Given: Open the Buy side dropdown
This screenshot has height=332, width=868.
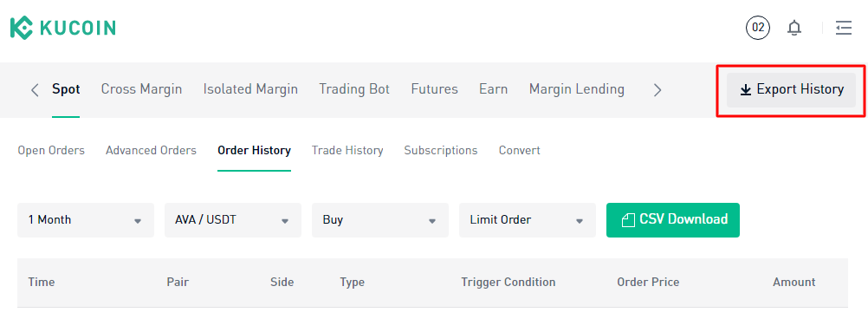Looking at the screenshot, I should (379, 220).
